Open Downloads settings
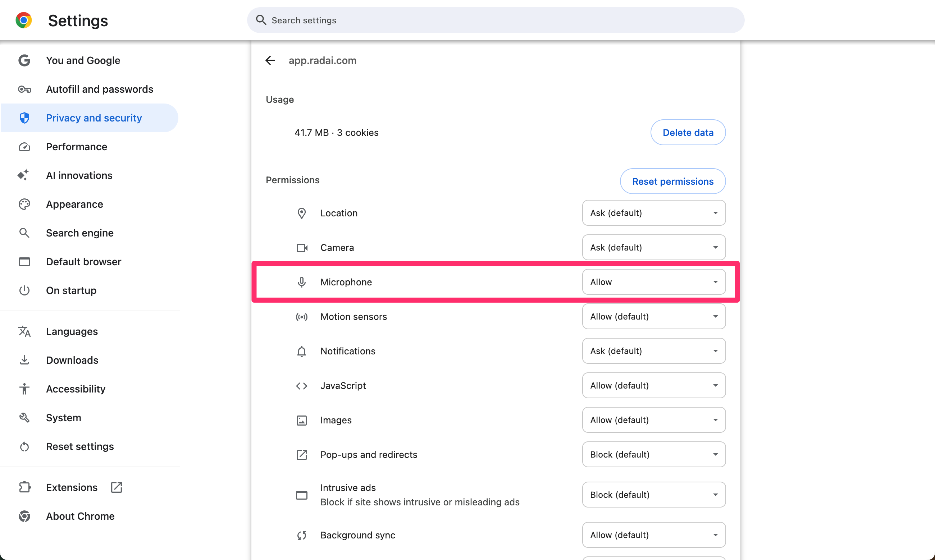 (90, 360)
